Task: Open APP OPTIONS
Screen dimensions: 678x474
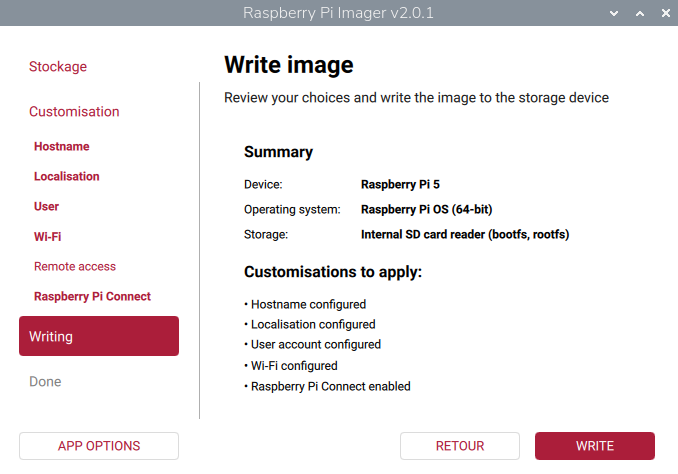Action: click(x=99, y=446)
